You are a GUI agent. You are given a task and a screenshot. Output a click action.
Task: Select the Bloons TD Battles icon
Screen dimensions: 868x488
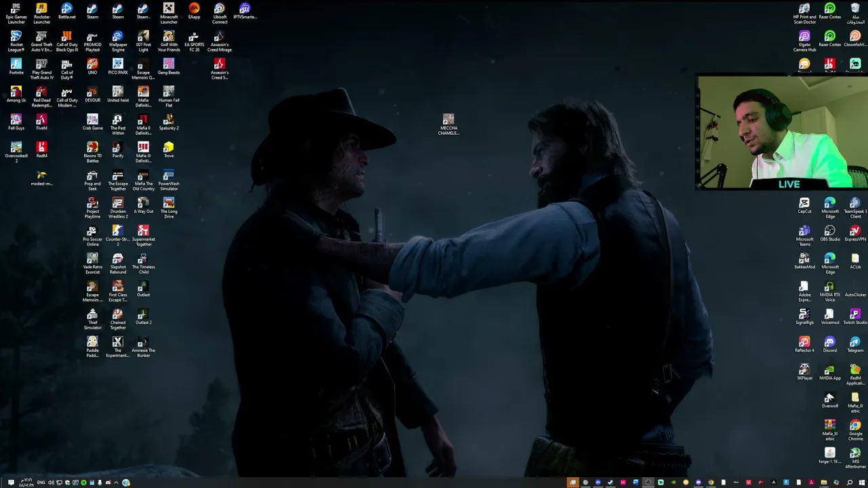click(x=92, y=152)
